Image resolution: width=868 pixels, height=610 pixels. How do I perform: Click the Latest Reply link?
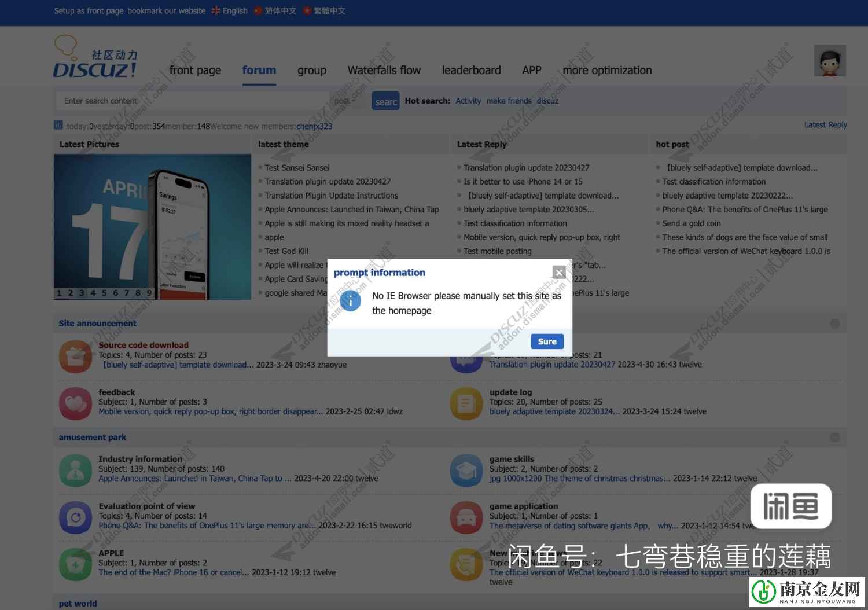825,125
